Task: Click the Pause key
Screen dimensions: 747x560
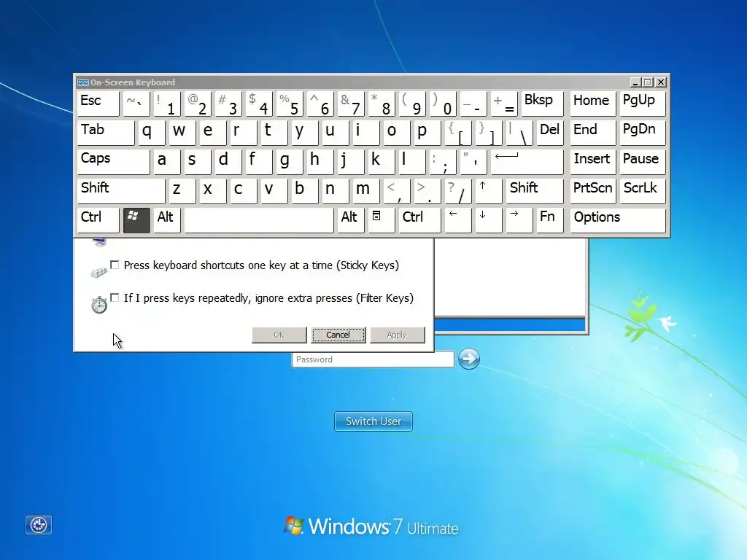Action: 643,163
